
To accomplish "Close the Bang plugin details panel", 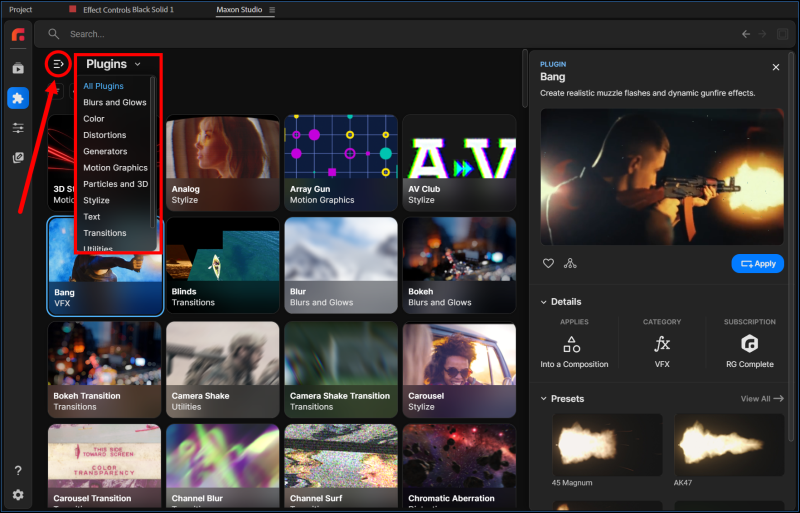I will pyautogui.click(x=776, y=67).
